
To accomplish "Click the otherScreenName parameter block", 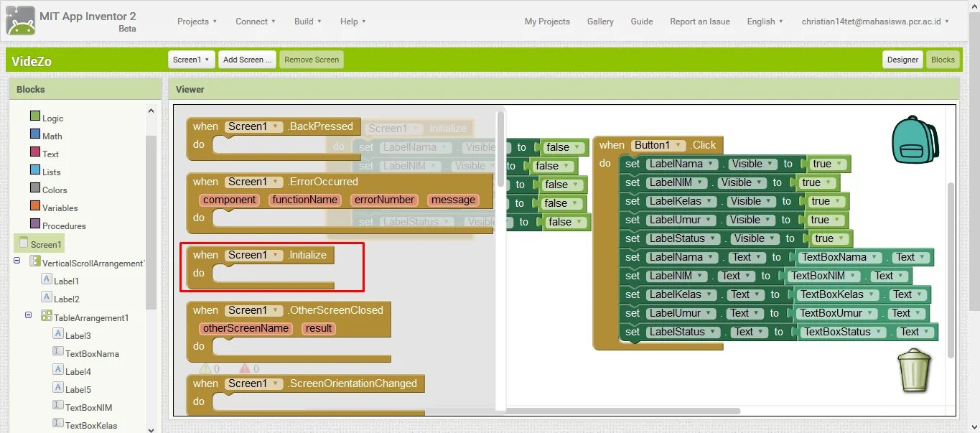I will tap(246, 328).
